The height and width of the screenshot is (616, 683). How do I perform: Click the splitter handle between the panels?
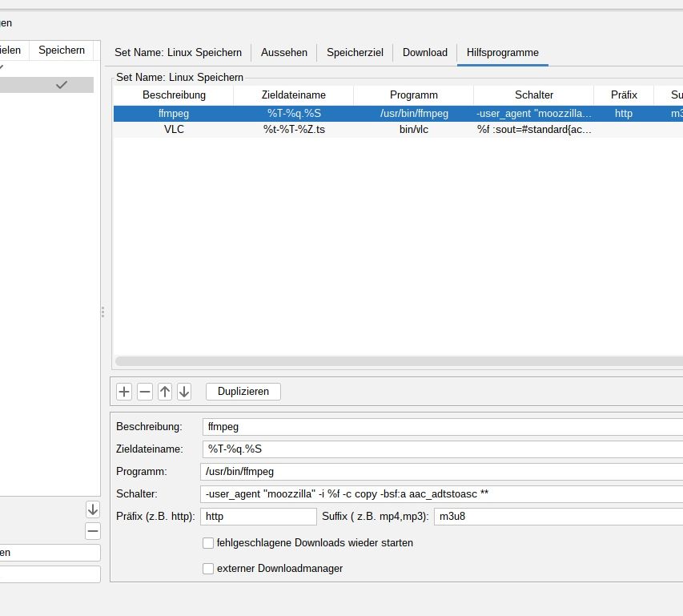[x=102, y=312]
